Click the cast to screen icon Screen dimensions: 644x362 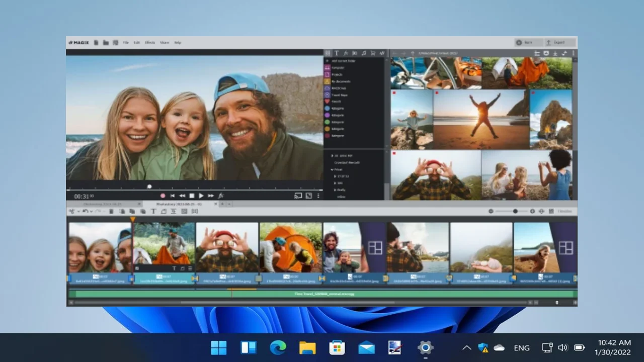click(x=298, y=196)
